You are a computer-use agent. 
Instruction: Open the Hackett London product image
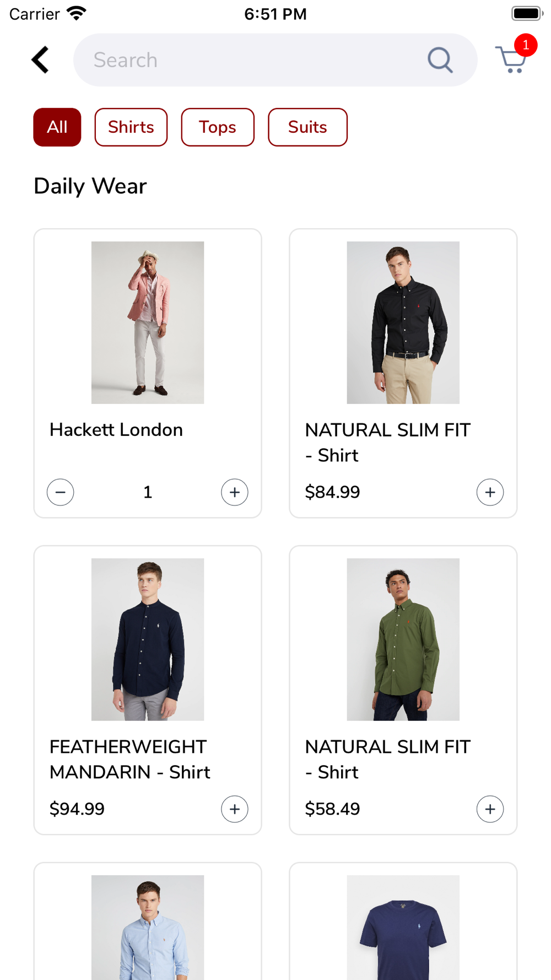[x=148, y=322]
